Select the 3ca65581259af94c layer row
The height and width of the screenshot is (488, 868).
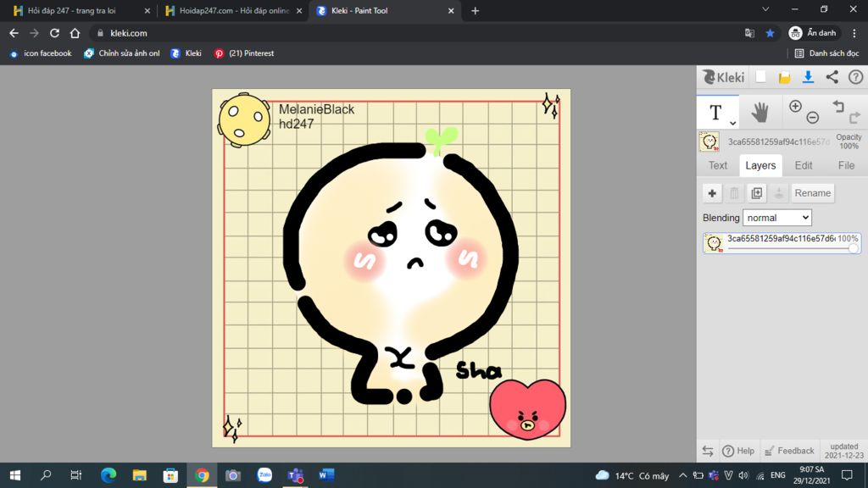[x=782, y=243]
